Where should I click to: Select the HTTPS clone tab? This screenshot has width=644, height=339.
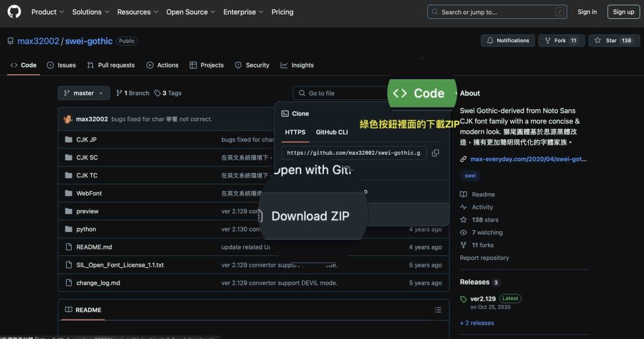pos(295,132)
